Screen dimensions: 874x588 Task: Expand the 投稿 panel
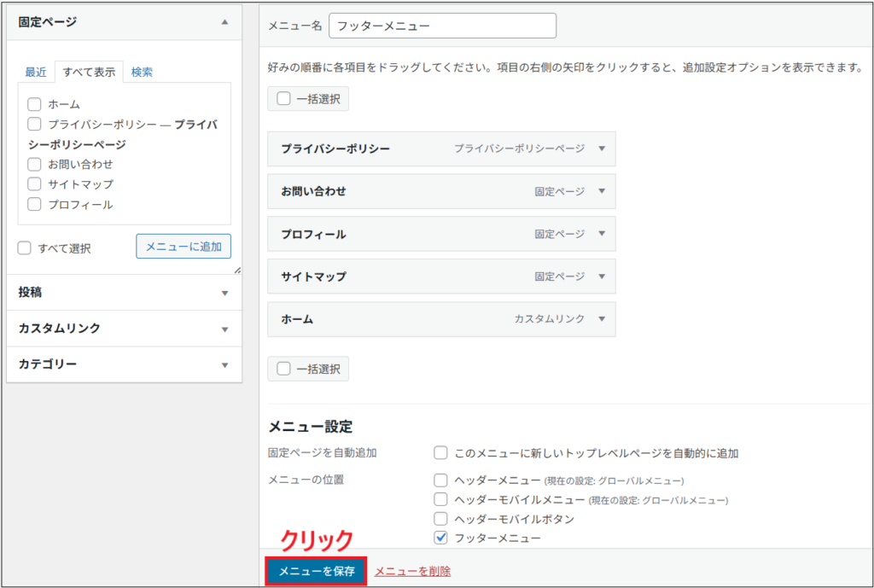click(x=226, y=292)
